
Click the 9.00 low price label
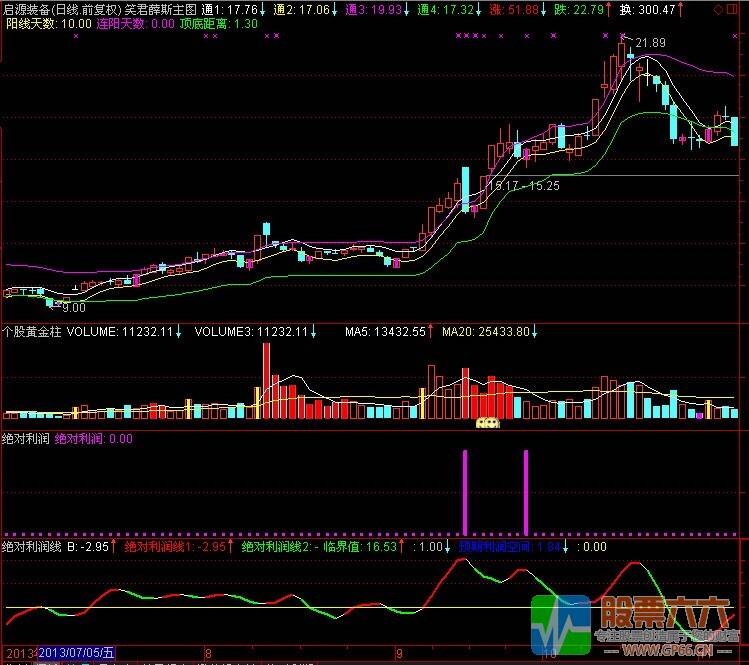pos(73,309)
